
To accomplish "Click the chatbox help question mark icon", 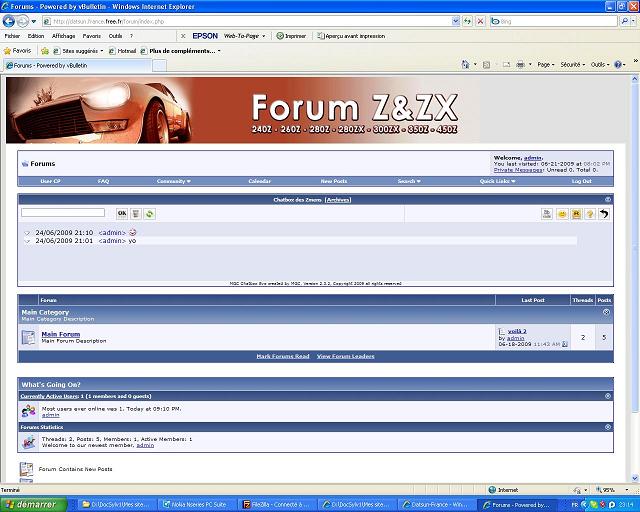I will pos(590,214).
